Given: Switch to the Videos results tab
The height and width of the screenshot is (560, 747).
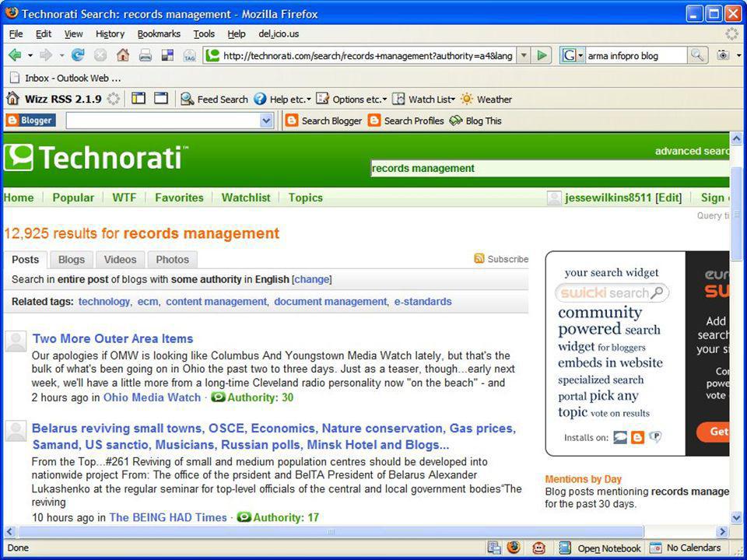Looking at the screenshot, I should [x=120, y=260].
